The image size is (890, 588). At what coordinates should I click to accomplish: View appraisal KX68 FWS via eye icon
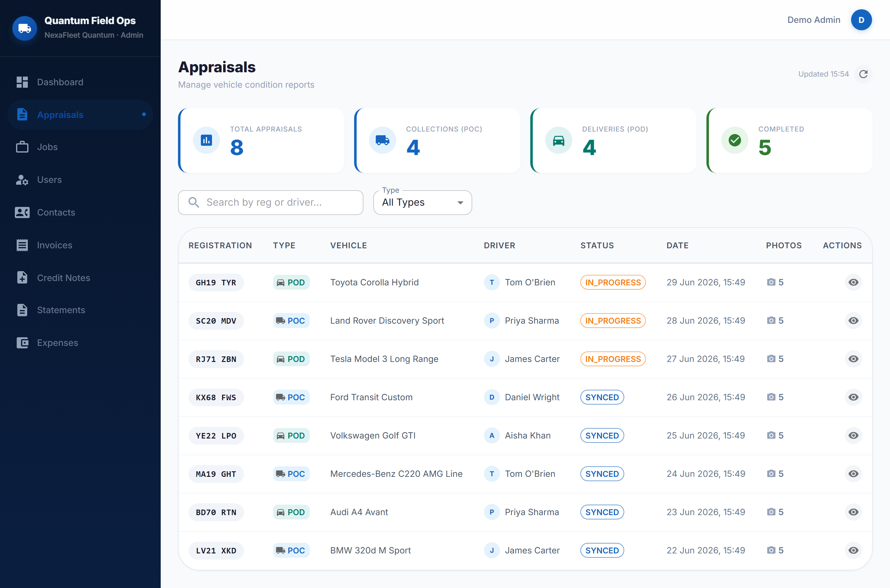pos(853,397)
